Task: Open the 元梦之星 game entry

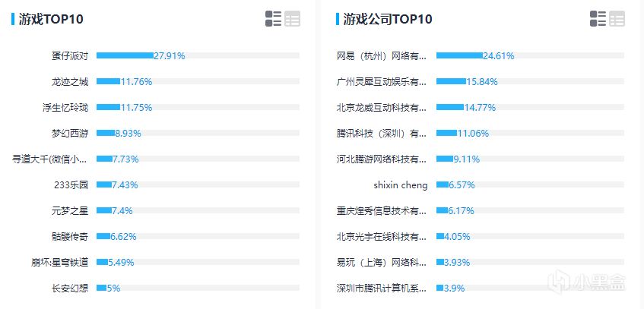Action: tap(70, 210)
